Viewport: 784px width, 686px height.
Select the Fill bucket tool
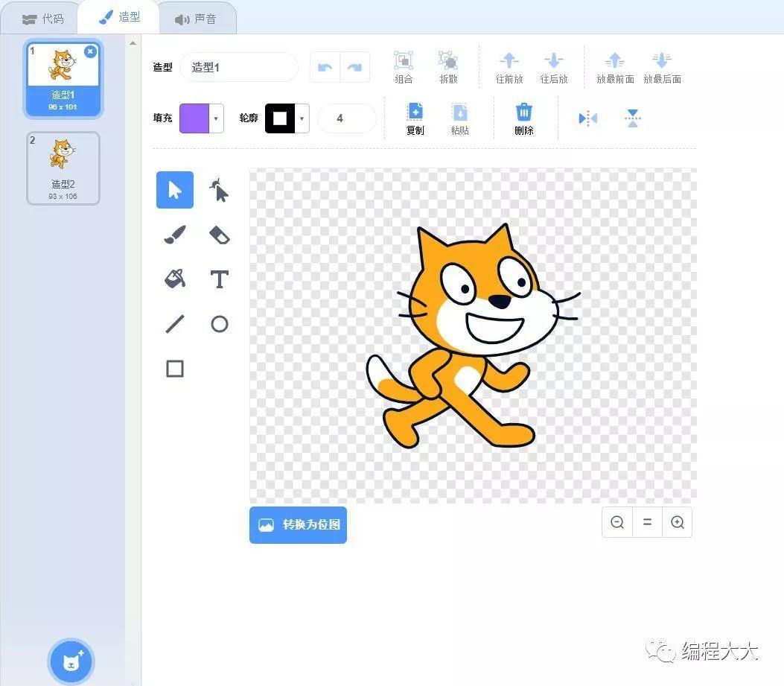click(x=174, y=279)
